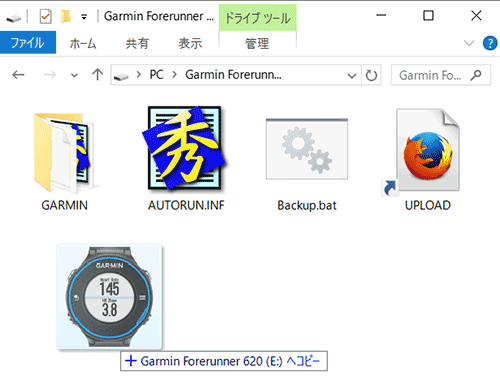Click PC in the address path
This screenshot has width=500, height=389.
pyautogui.click(x=156, y=75)
